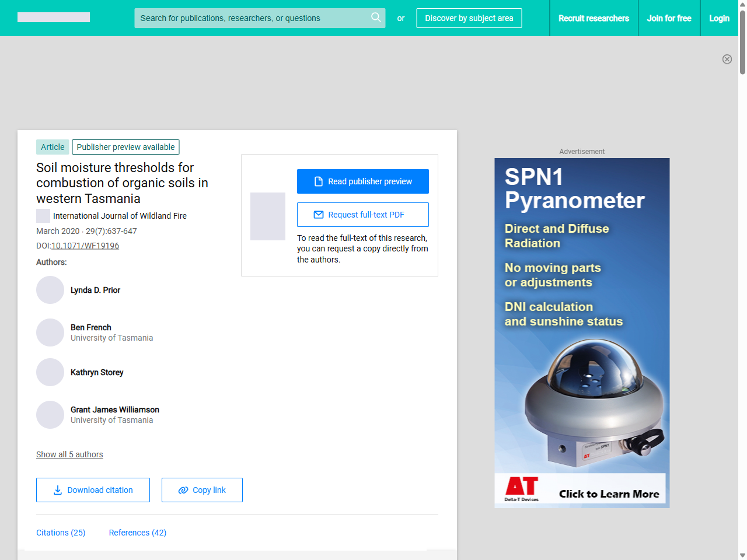Screen dimensions: 747x560
Task: Request full-text PDF
Action: point(363,215)
